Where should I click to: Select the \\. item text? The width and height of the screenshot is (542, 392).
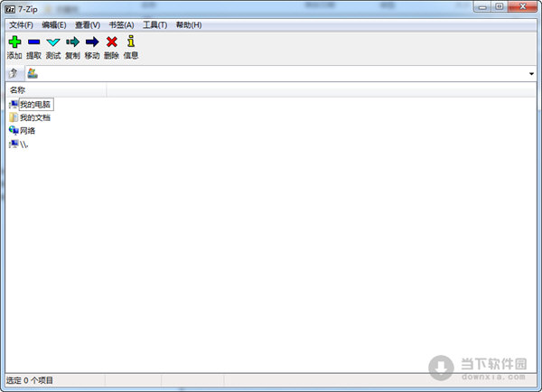[x=24, y=145]
